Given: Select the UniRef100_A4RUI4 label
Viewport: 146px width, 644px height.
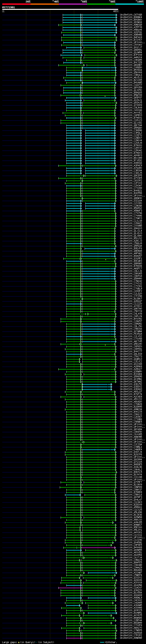Looking at the screenshot, I should pos(131,57).
